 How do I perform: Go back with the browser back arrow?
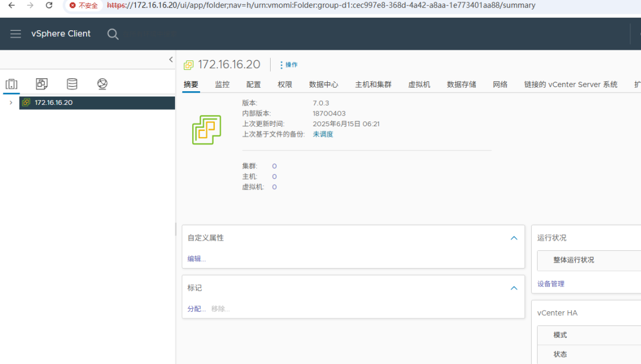click(11, 5)
